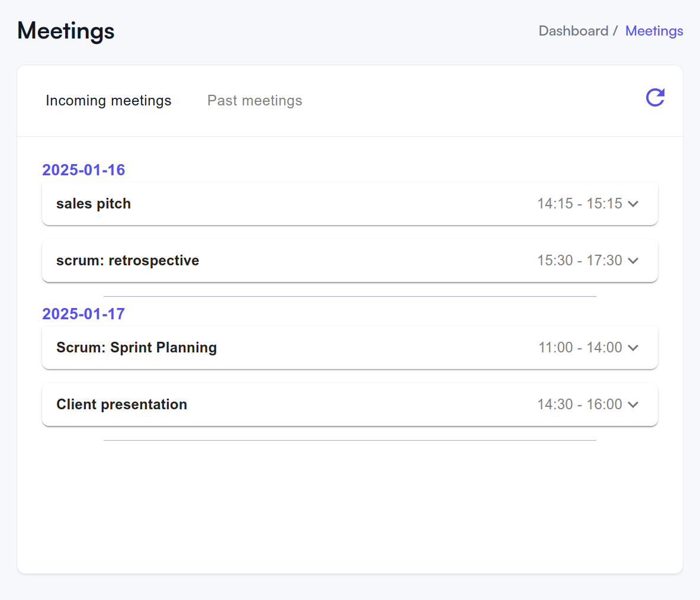Open the scrum: retrospective meeting title
The width and height of the screenshot is (700, 600).
pos(127,261)
